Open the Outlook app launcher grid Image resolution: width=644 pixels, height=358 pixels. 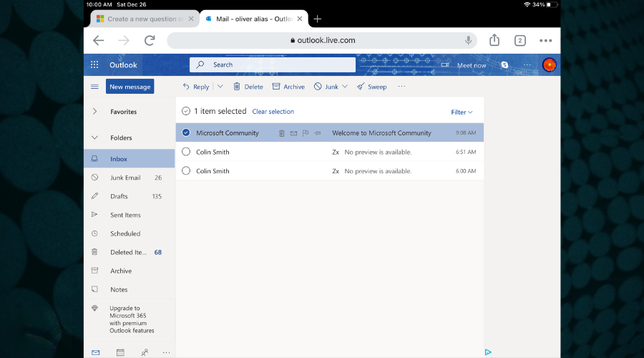coord(94,64)
